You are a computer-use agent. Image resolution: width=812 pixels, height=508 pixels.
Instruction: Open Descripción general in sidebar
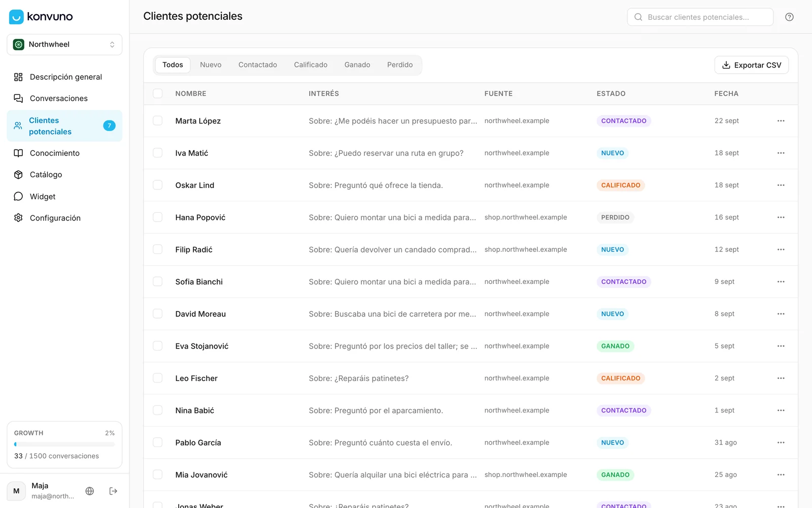coord(64,77)
